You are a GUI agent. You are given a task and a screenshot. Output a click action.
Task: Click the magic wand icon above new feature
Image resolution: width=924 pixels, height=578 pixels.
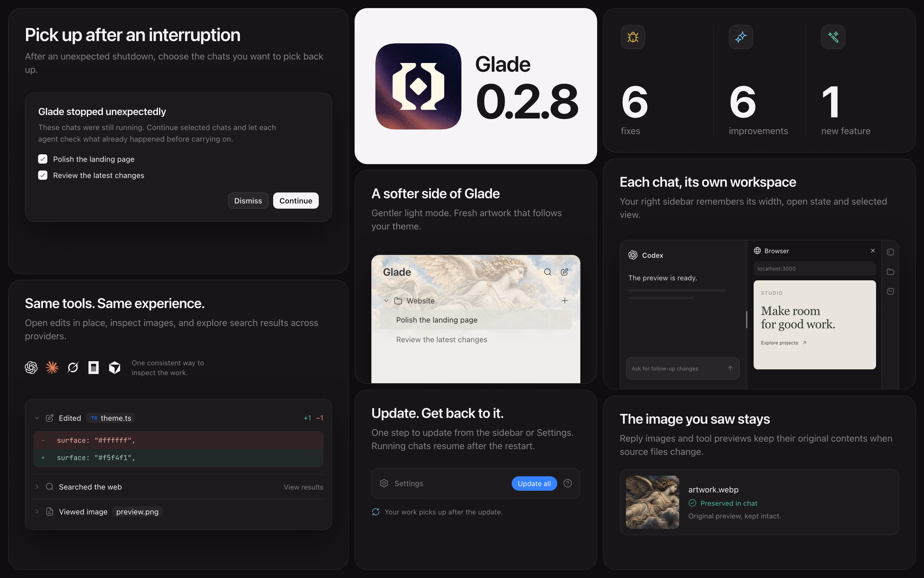[833, 37]
